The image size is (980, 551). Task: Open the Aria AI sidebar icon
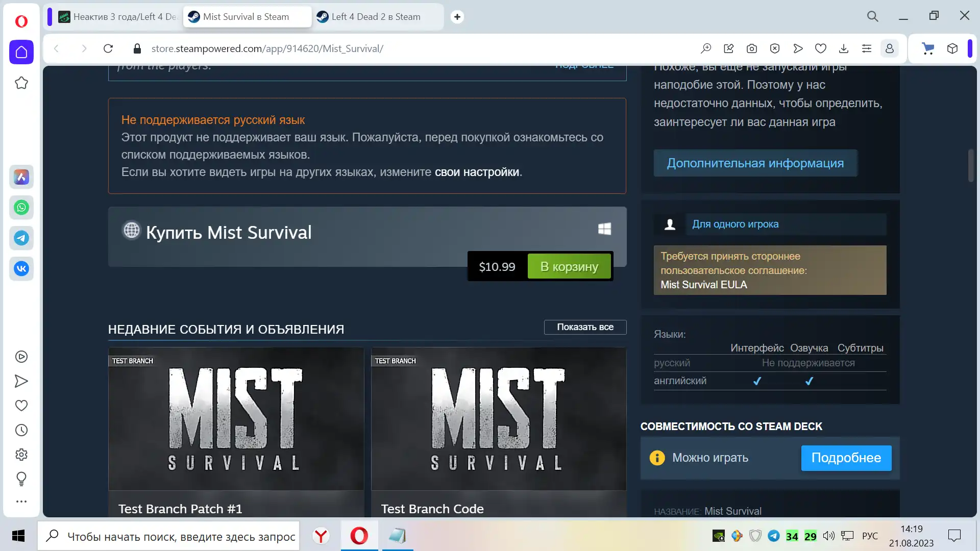(21, 177)
